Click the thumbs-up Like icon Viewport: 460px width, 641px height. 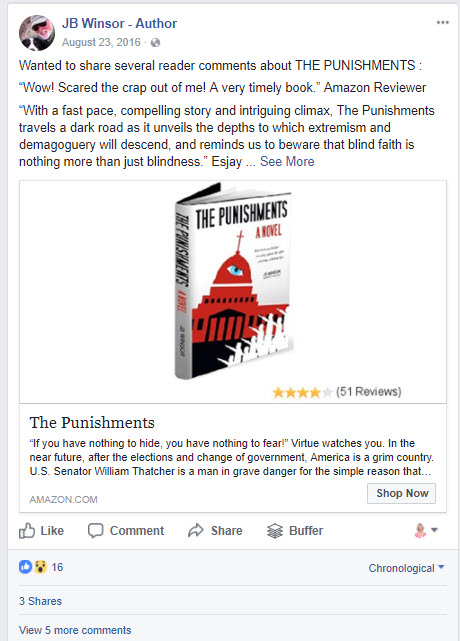[x=27, y=530]
